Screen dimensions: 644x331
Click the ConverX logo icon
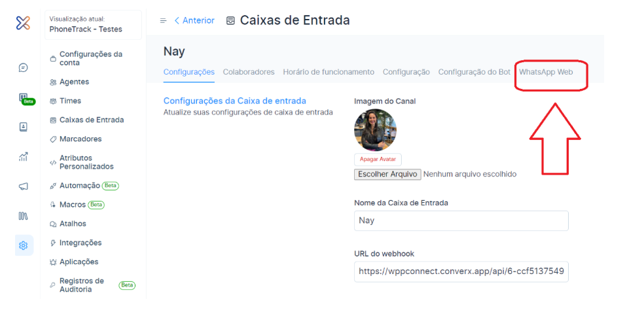(x=24, y=24)
